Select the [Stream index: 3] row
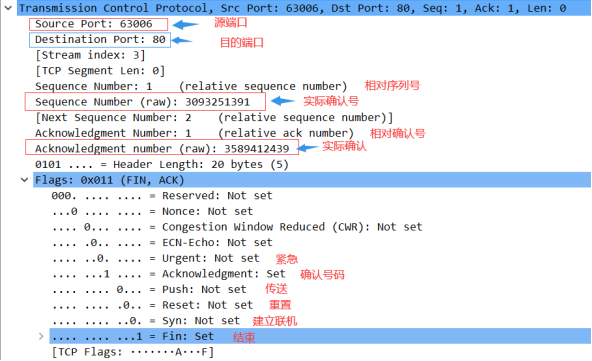The height and width of the screenshot is (361, 592). (x=90, y=55)
